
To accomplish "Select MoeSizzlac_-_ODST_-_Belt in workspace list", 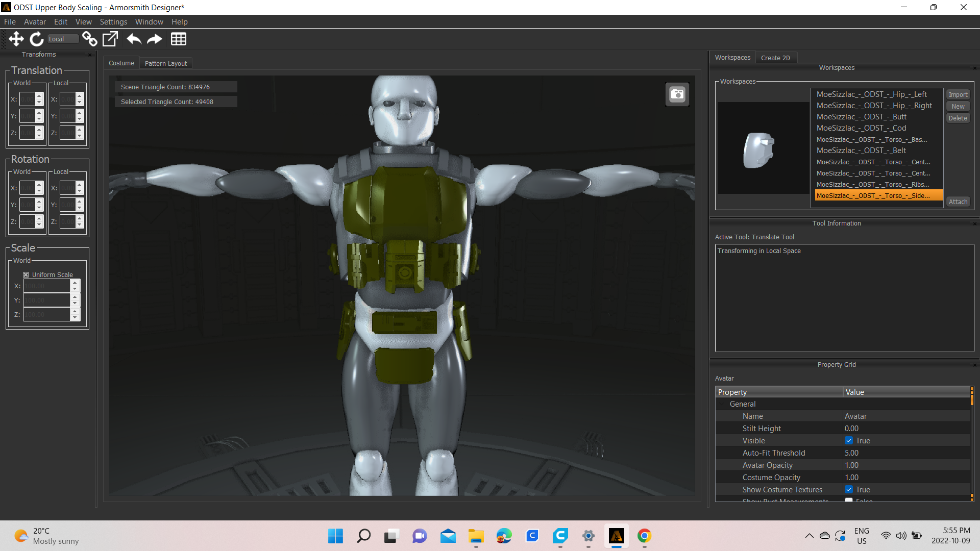I will tap(861, 151).
